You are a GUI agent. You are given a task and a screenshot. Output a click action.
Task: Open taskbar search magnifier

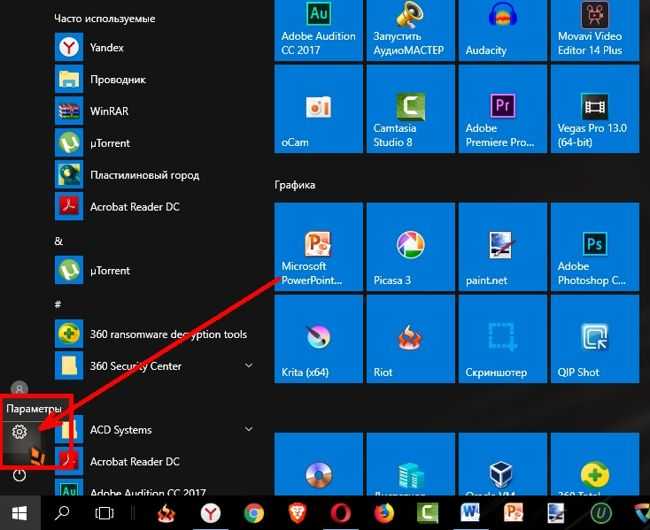(x=62, y=513)
